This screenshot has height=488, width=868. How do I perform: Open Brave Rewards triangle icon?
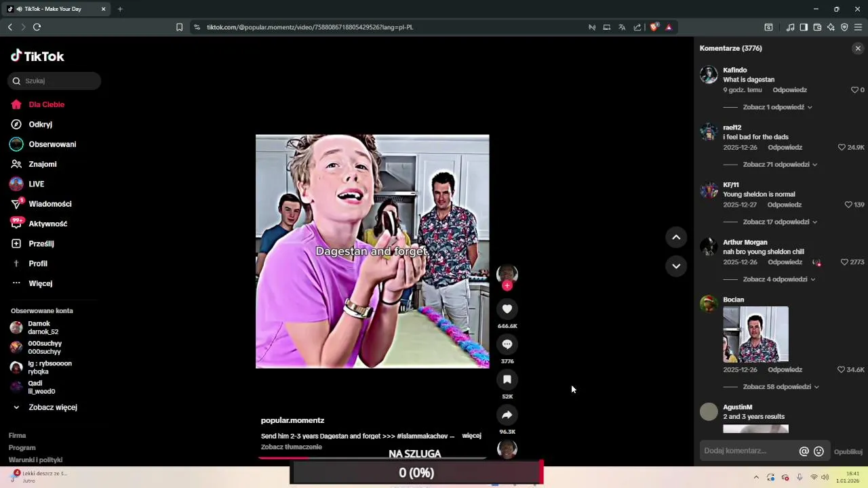pos(669,27)
